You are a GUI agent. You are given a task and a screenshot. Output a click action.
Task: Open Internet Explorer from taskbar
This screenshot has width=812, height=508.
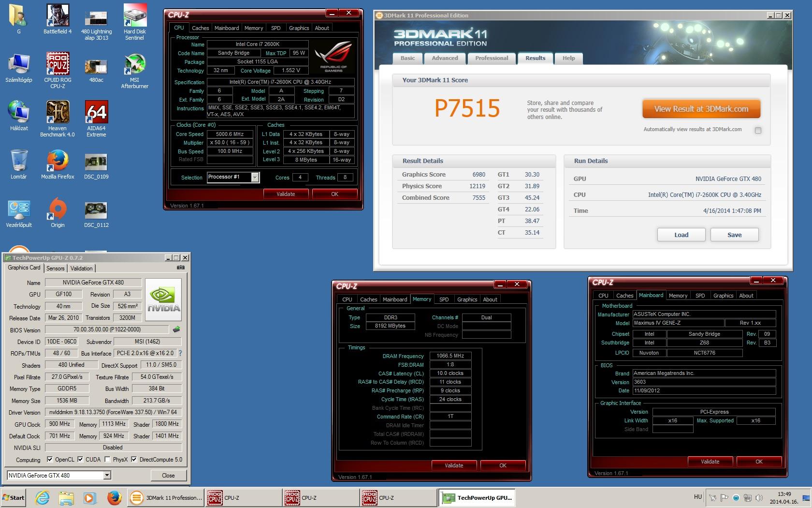pos(43,497)
